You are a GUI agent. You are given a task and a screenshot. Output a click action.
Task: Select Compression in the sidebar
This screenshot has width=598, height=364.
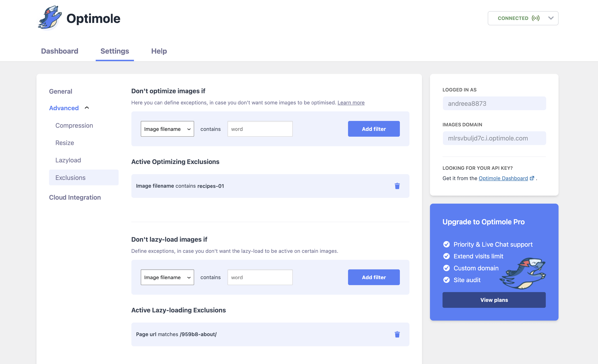tap(74, 125)
